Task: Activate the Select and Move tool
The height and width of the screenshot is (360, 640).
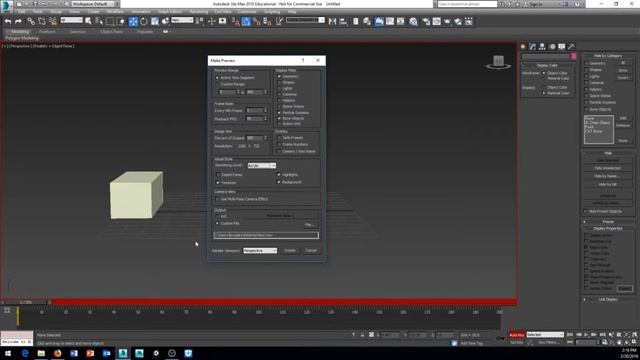Action: point(133,21)
